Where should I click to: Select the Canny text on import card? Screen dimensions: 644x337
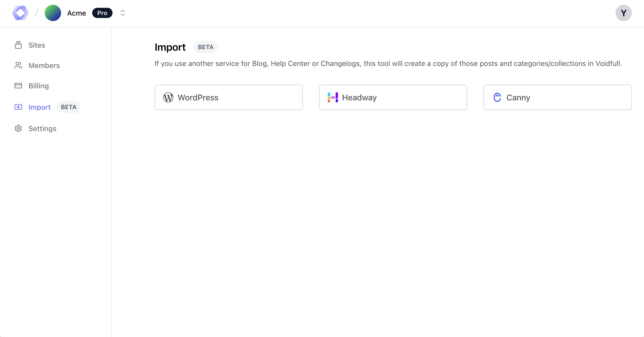518,97
